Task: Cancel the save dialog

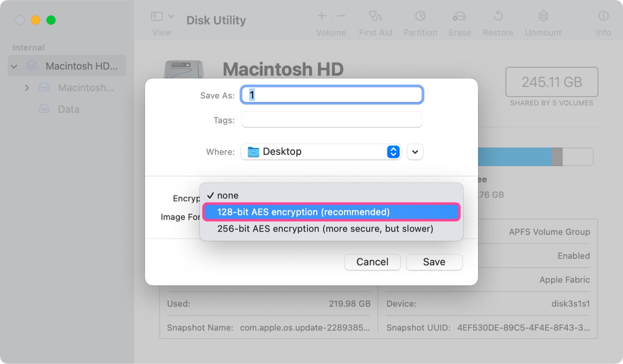Action: tap(372, 262)
